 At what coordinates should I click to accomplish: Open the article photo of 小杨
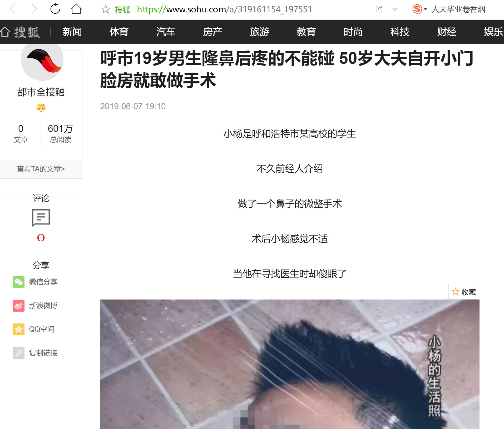tap(290, 364)
